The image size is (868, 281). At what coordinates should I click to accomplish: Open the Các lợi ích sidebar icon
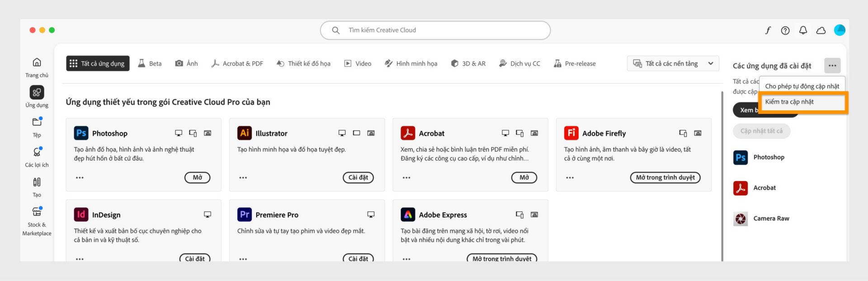click(x=37, y=152)
